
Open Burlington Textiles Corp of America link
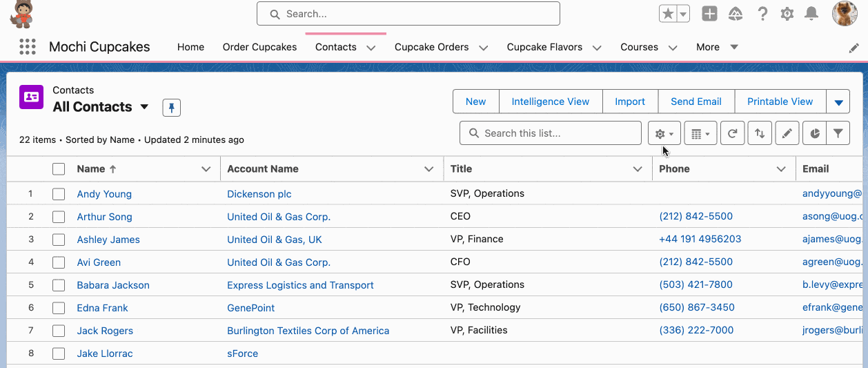pyautogui.click(x=308, y=331)
